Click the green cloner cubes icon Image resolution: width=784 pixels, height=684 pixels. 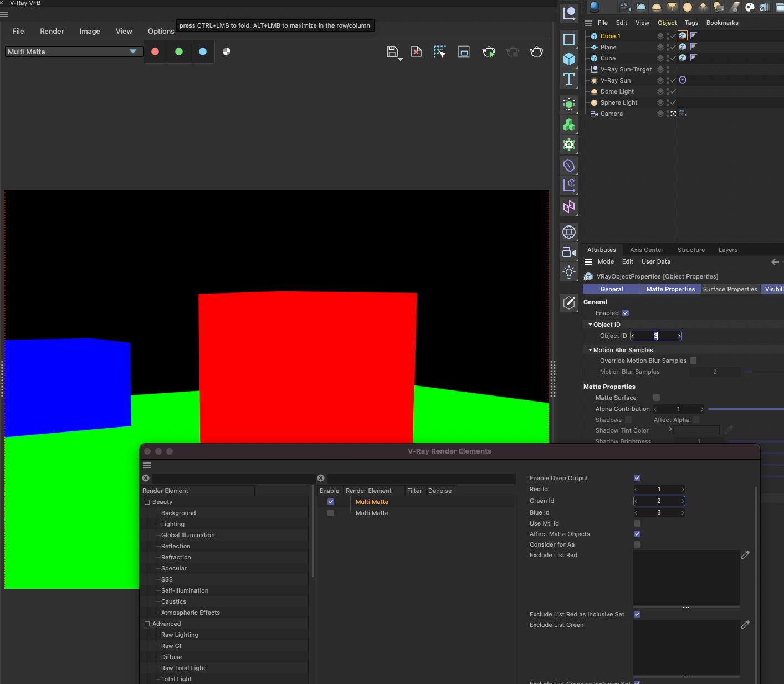pos(569,125)
